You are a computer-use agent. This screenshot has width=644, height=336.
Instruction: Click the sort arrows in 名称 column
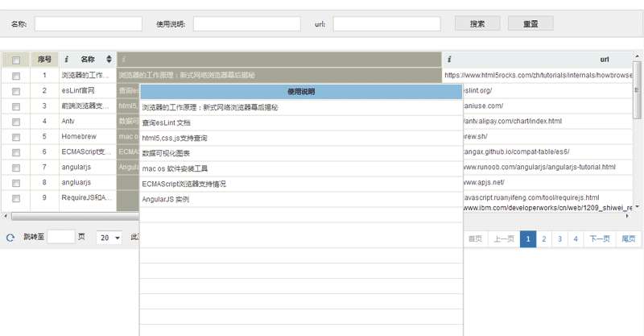click(x=109, y=60)
